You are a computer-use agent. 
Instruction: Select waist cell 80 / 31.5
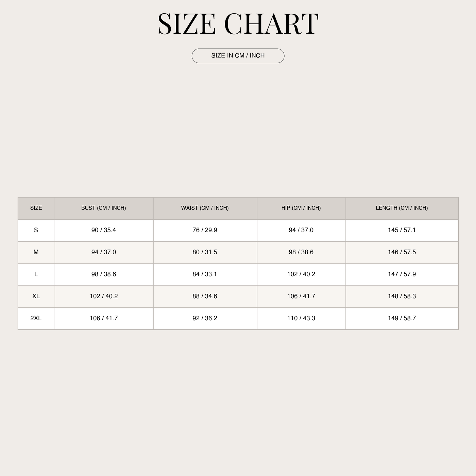tap(205, 252)
